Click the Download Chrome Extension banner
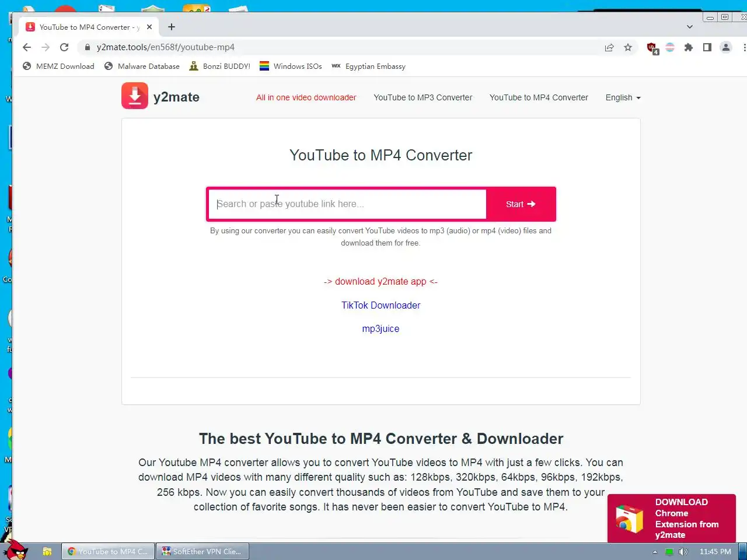This screenshot has width=747, height=560. pos(671,518)
